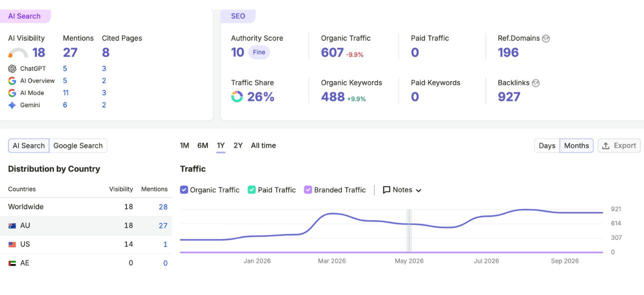Click the -9.9% organic traffic change
644x295 pixels.
(355, 55)
